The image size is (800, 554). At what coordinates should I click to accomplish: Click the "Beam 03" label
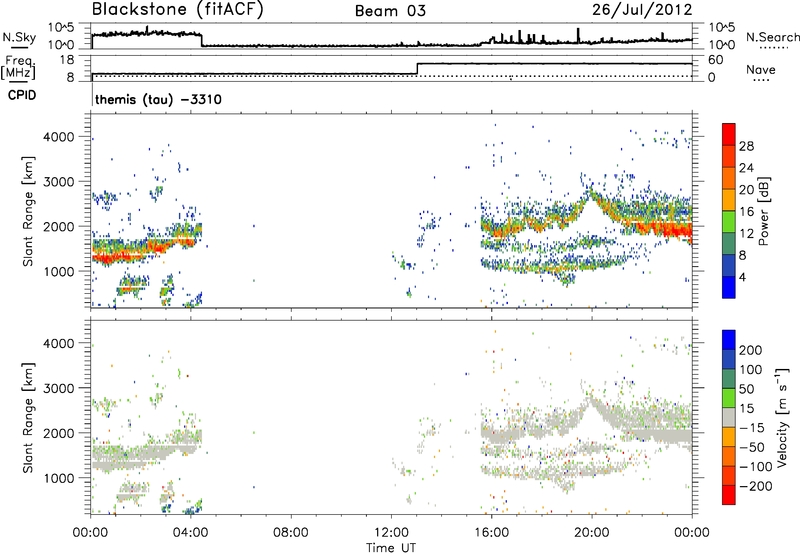[390, 11]
